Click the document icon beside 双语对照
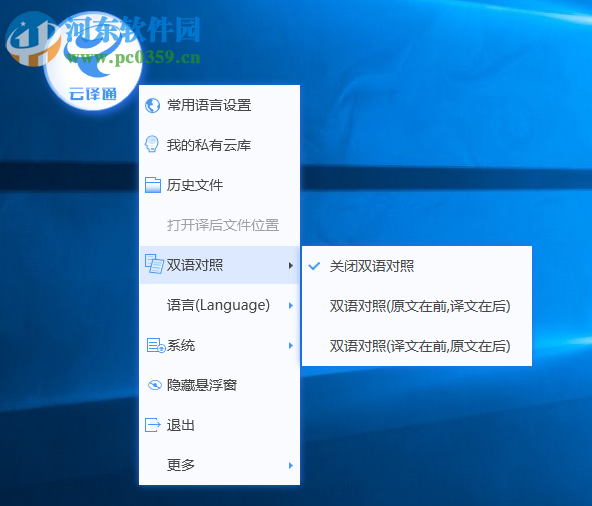The height and width of the screenshot is (506, 592). click(x=154, y=264)
